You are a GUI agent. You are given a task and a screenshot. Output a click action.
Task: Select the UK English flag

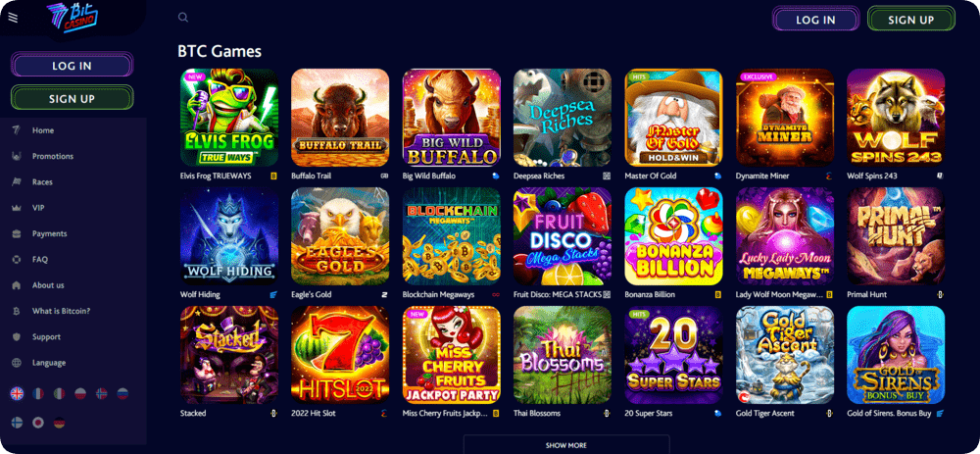tap(17, 393)
